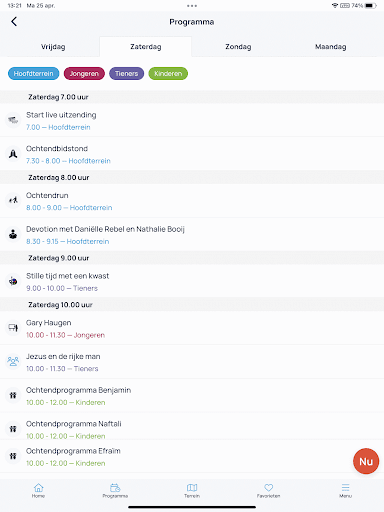Tap the presenter icon next to Gary Haugen
This screenshot has width=384, height=512.
(x=13, y=328)
